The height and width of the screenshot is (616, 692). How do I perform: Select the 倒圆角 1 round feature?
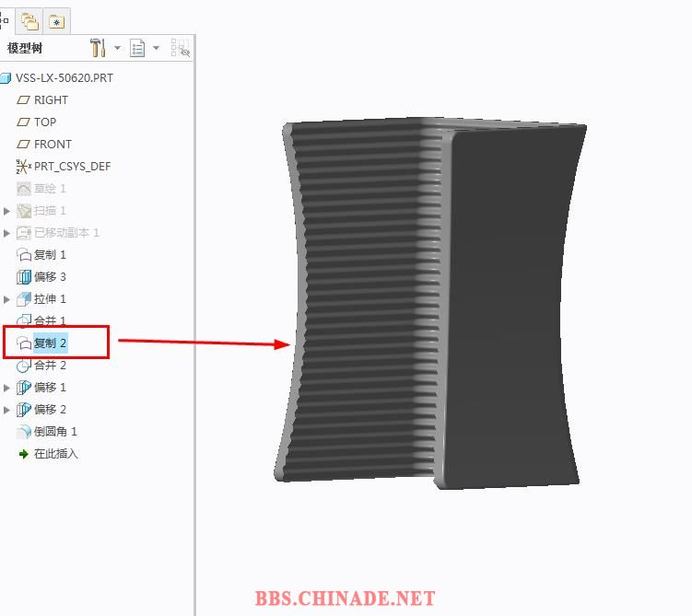tap(55, 431)
